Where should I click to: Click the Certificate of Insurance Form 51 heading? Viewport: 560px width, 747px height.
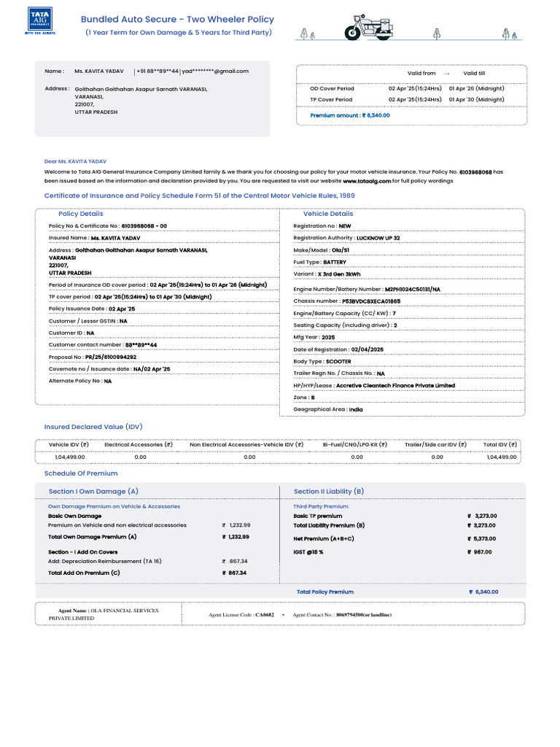tap(200, 196)
